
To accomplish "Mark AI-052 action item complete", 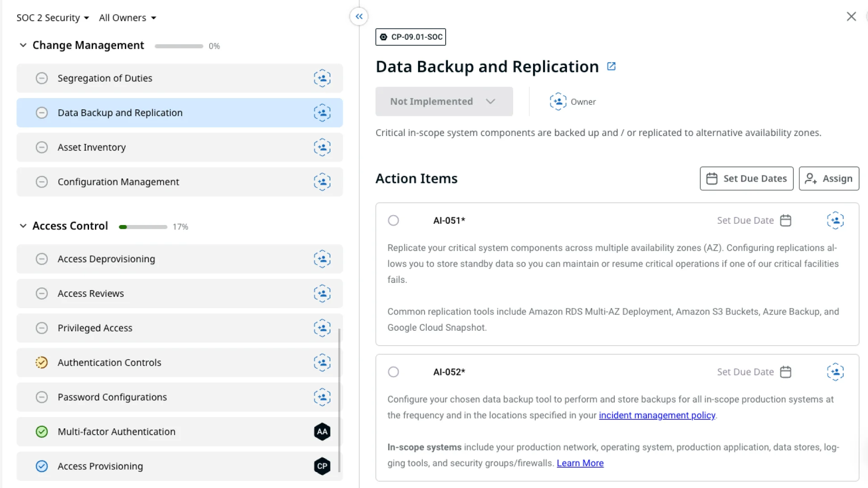I will (393, 372).
